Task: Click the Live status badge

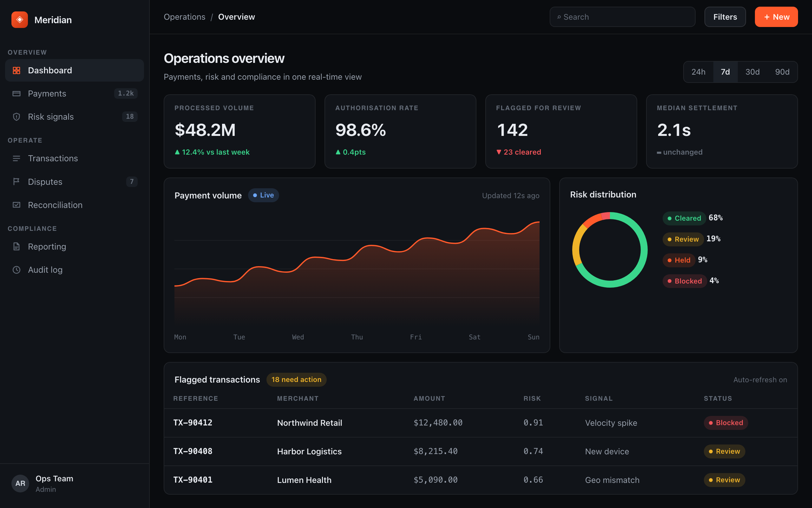Action: [x=263, y=195]
